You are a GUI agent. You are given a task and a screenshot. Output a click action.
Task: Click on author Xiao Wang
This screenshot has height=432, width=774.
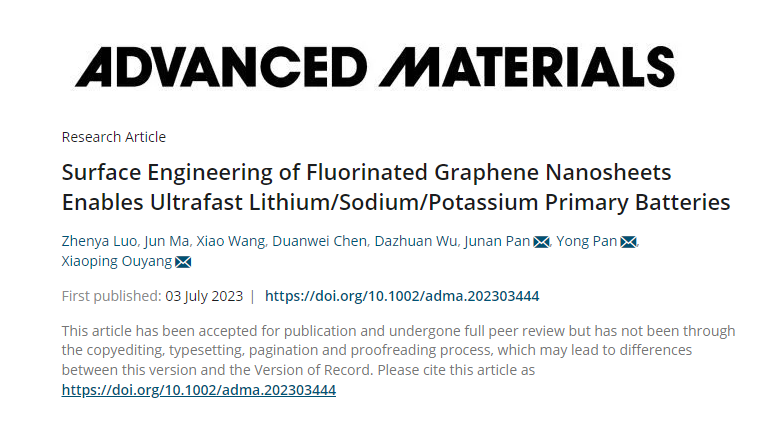(231, 241)
